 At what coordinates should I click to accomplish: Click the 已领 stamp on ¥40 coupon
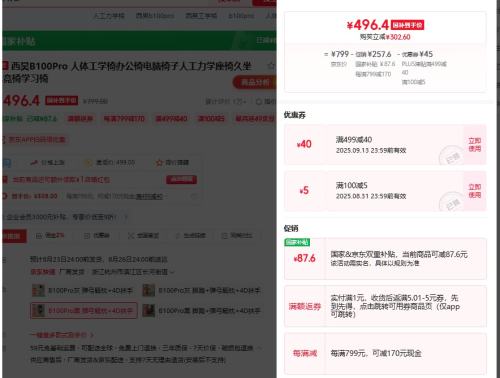[451, 156]
